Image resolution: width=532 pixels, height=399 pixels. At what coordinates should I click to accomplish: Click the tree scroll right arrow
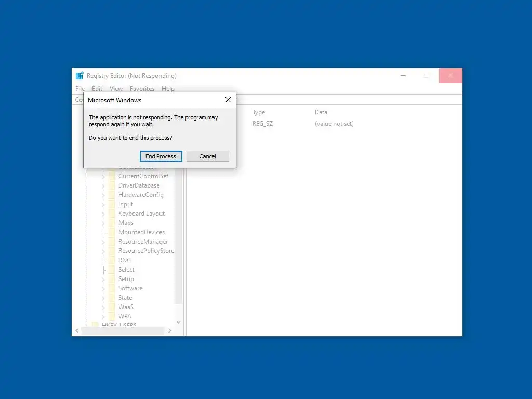(170, 330)
